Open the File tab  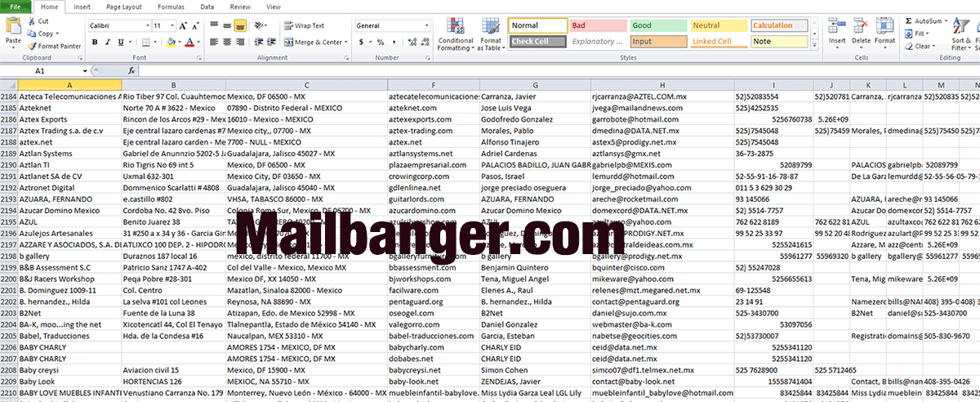pos(16,7)
